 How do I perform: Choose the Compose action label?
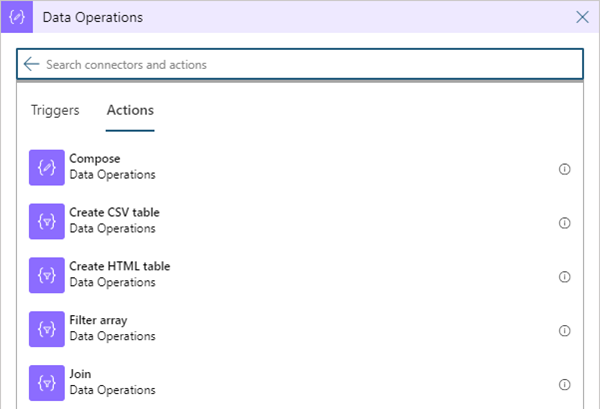(94, 159)
